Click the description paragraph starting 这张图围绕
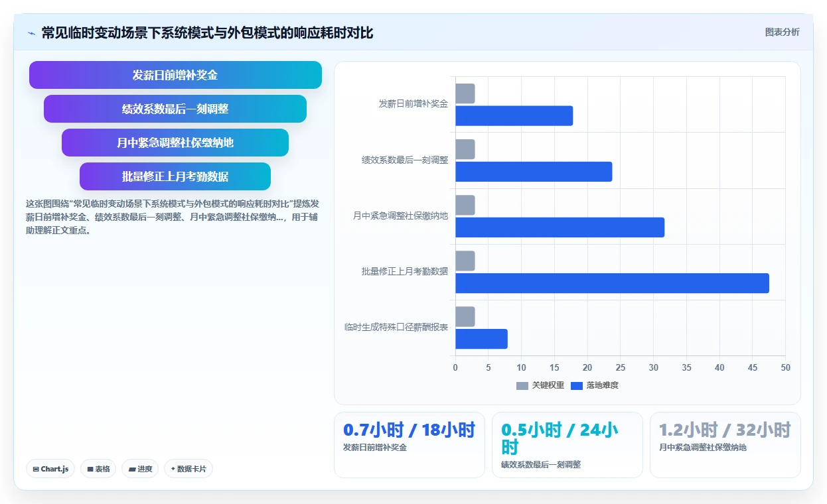Screen dimensions: 827x504 pos(173,217)
